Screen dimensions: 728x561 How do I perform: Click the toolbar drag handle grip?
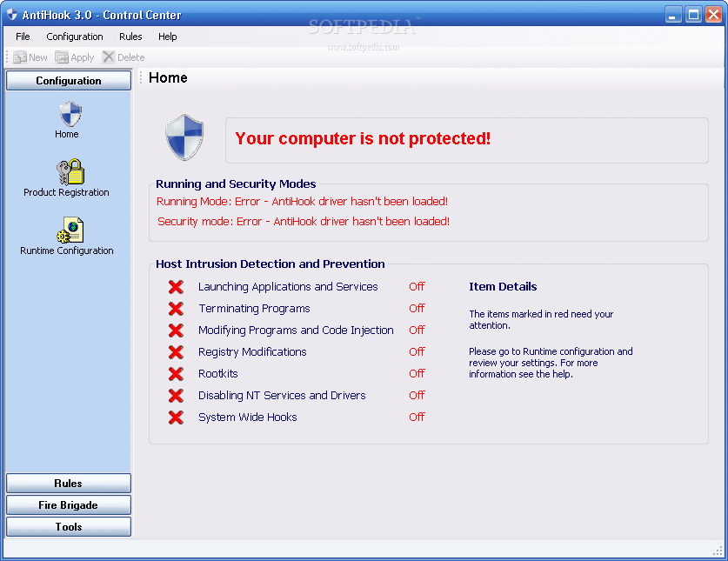[x=7, y=57]
